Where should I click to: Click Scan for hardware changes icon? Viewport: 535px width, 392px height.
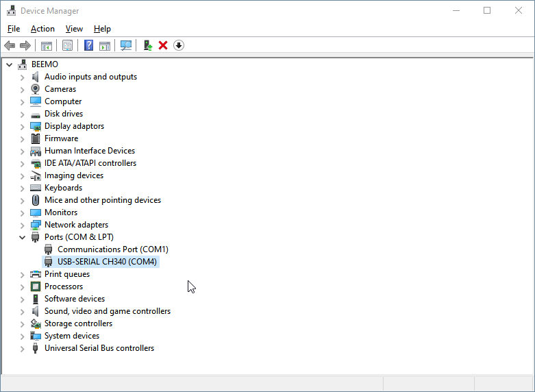coord(126,45)
